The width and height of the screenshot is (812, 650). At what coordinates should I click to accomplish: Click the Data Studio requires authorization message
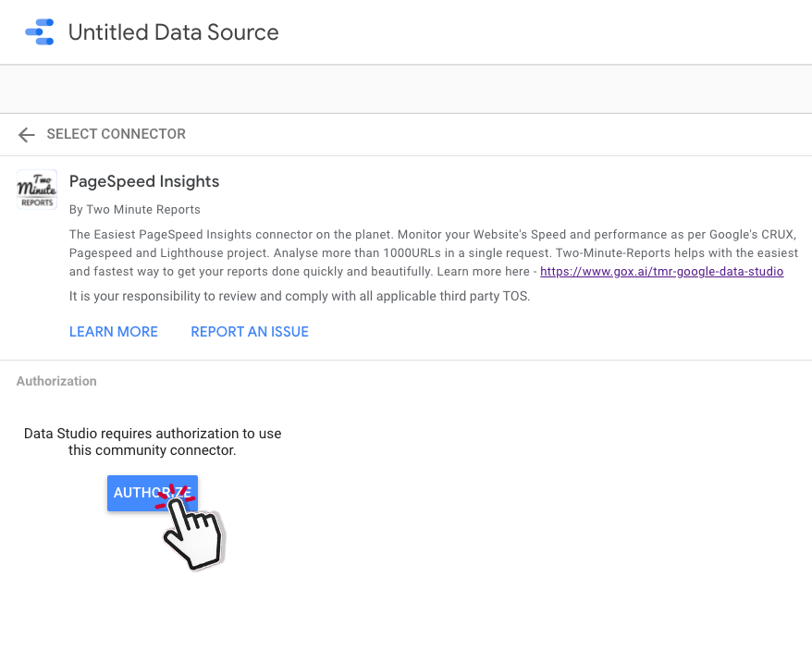(x=153, y=442)
